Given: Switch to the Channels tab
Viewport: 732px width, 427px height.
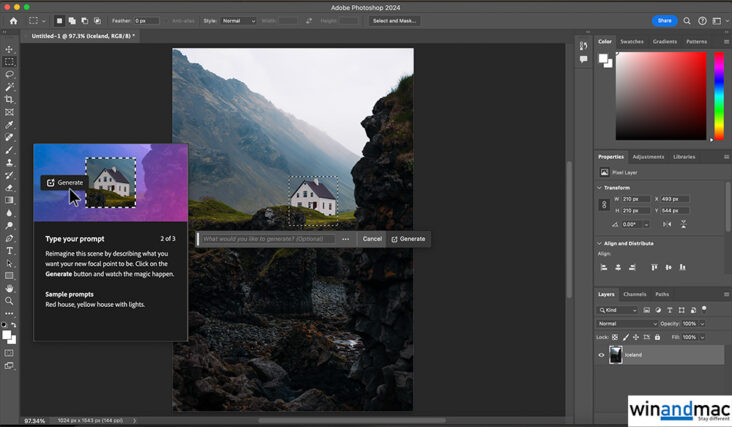Looking at the screenshot, I should pyautogui.click(x=634, y=294).
